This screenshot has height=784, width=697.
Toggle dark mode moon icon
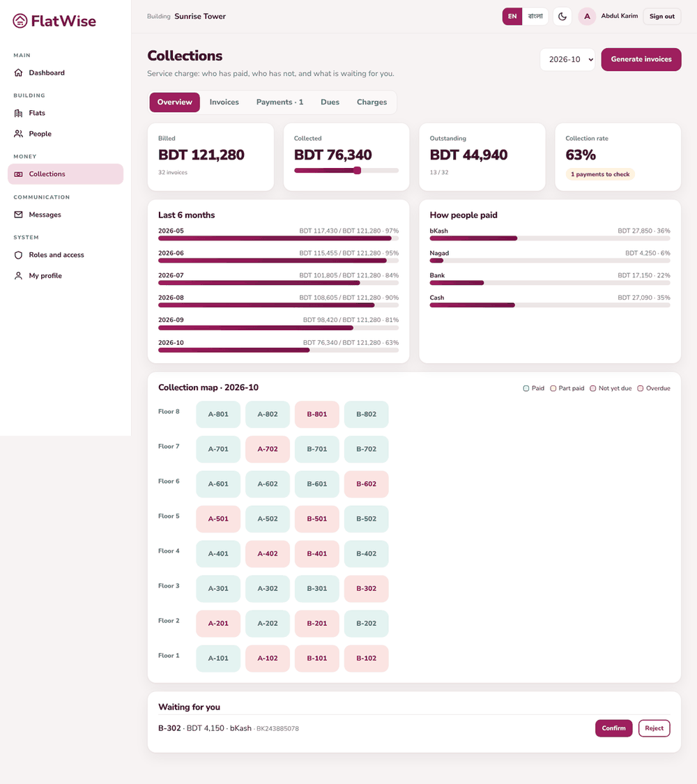562,17
